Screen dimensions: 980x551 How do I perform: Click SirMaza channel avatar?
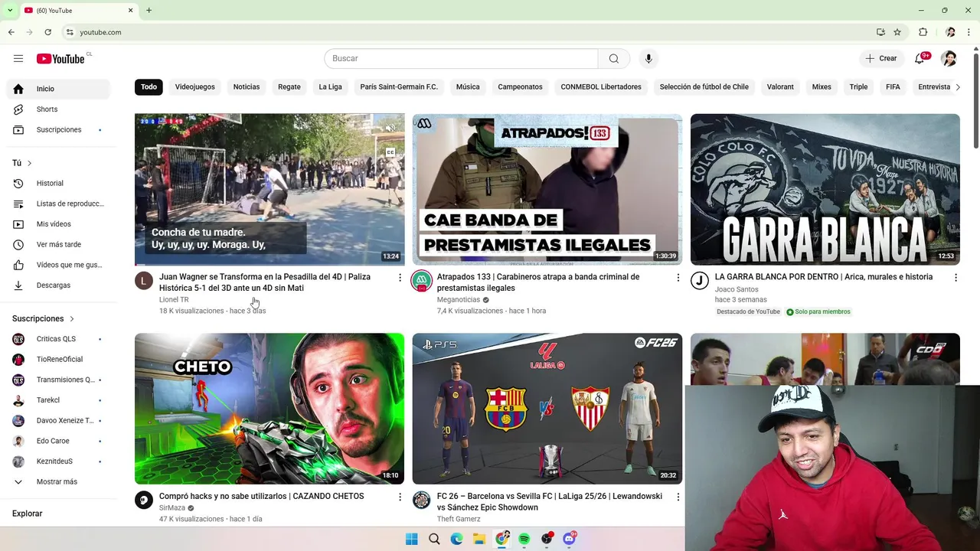144,500
